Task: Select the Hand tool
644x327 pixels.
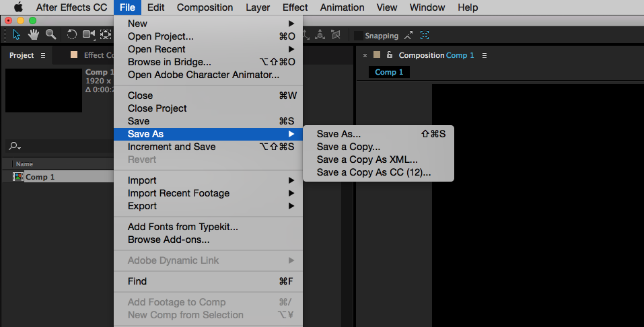Action: click(x=33, y=34)
